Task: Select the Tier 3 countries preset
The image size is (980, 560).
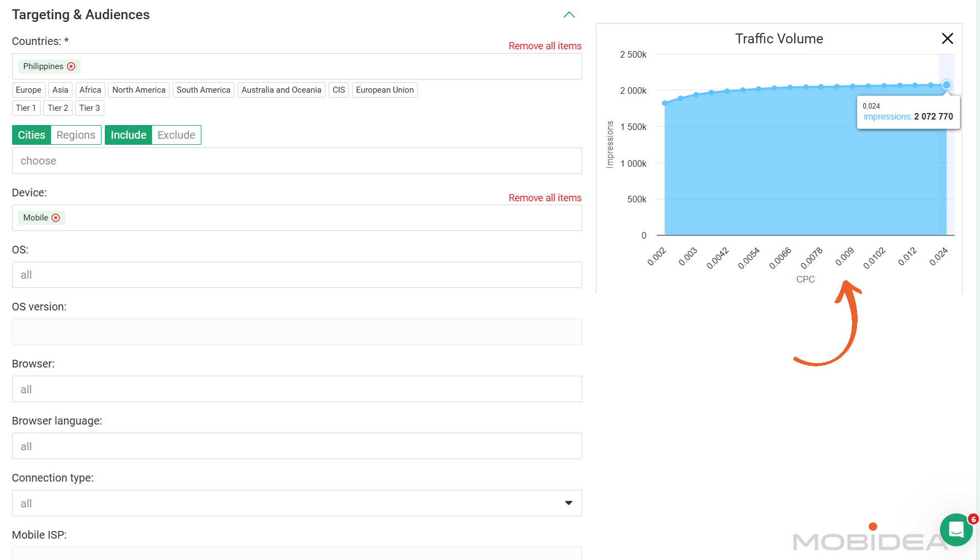Action: 89,108
